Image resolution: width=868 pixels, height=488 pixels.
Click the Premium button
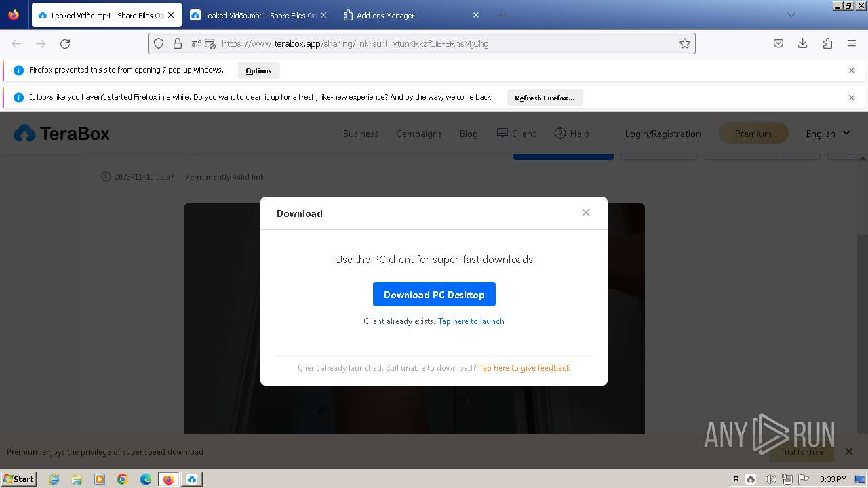coord(753,134)
